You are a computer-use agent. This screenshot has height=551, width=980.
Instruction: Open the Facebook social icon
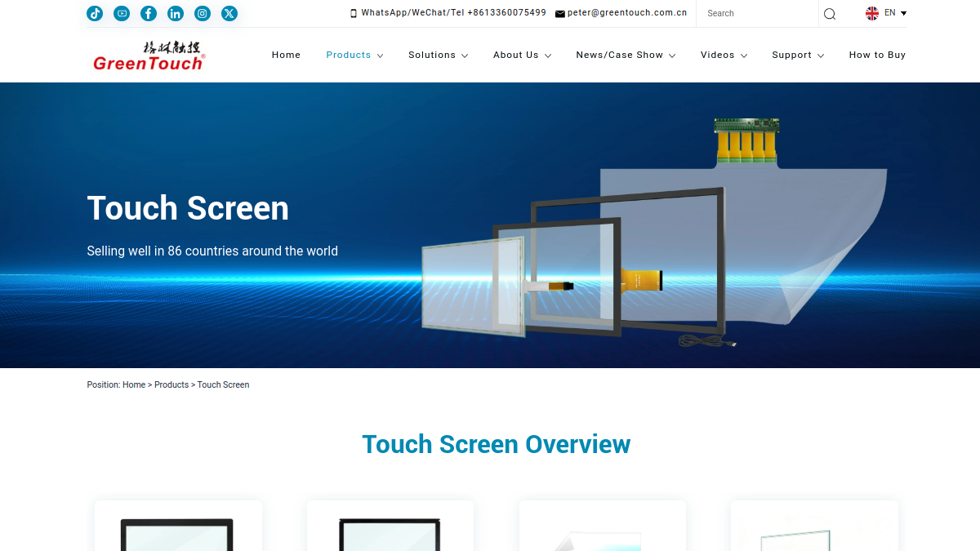(x=149, y=13)
